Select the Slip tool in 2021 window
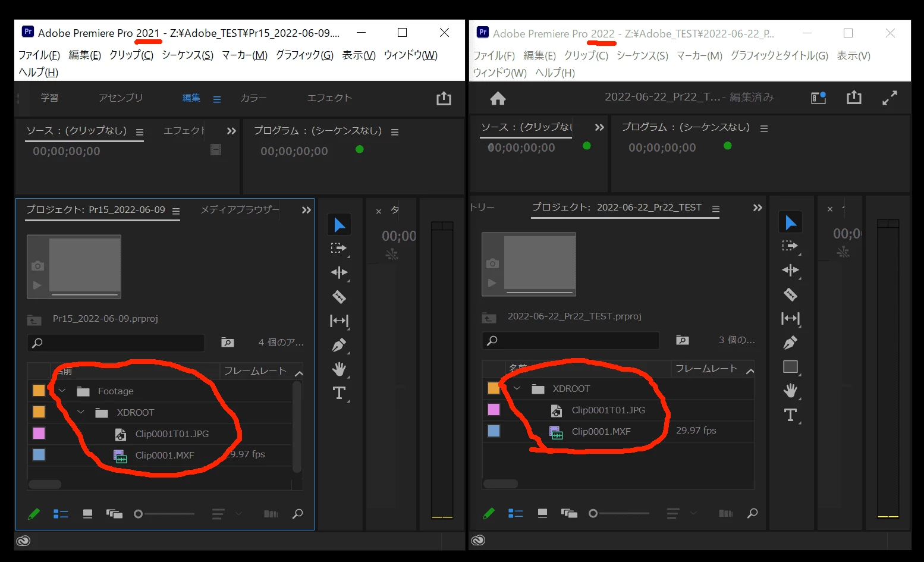Viewport: 924px width, 562px height. point(339,321)
